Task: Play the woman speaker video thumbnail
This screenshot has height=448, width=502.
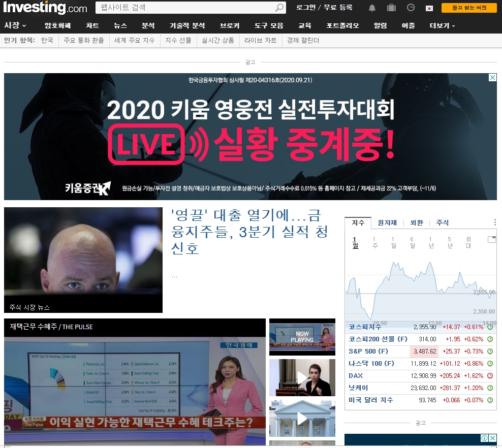Action: coord(302,377)
